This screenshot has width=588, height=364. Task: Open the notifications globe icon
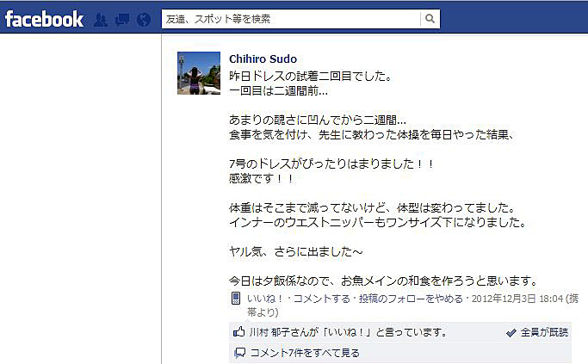144,20
